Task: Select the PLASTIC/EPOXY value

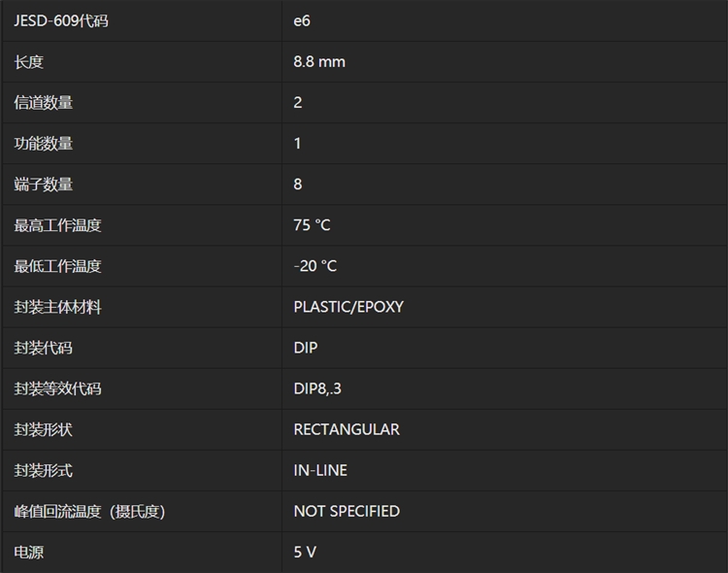Action: point(348,307)
